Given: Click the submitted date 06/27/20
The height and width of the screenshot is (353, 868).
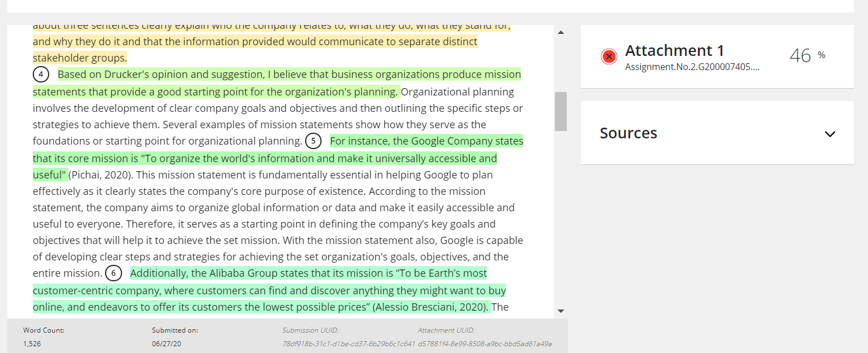Looking at the screenshot, I should pos(166,343).
